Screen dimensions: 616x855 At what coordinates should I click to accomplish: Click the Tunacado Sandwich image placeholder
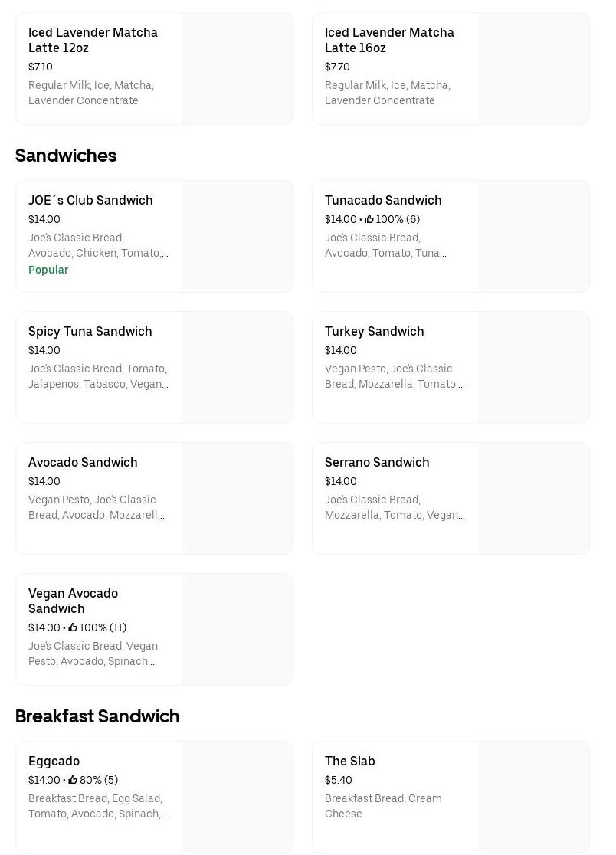pos(533,237)
